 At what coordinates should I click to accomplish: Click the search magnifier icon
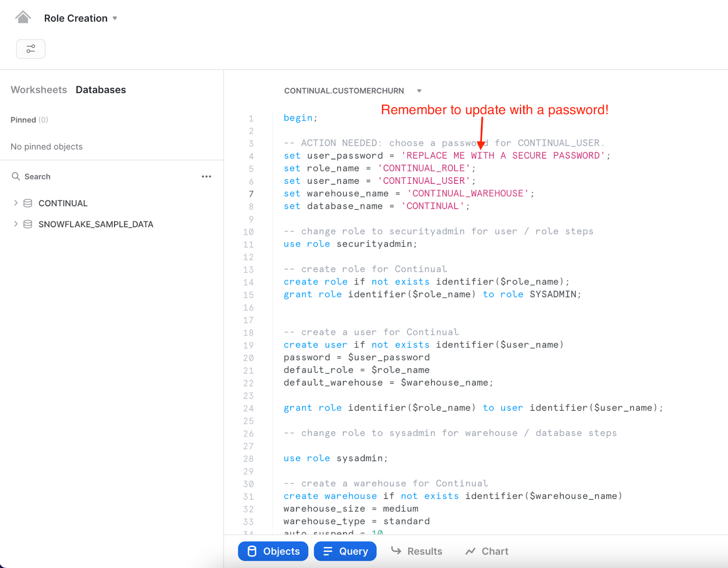[x=16, y=177]
